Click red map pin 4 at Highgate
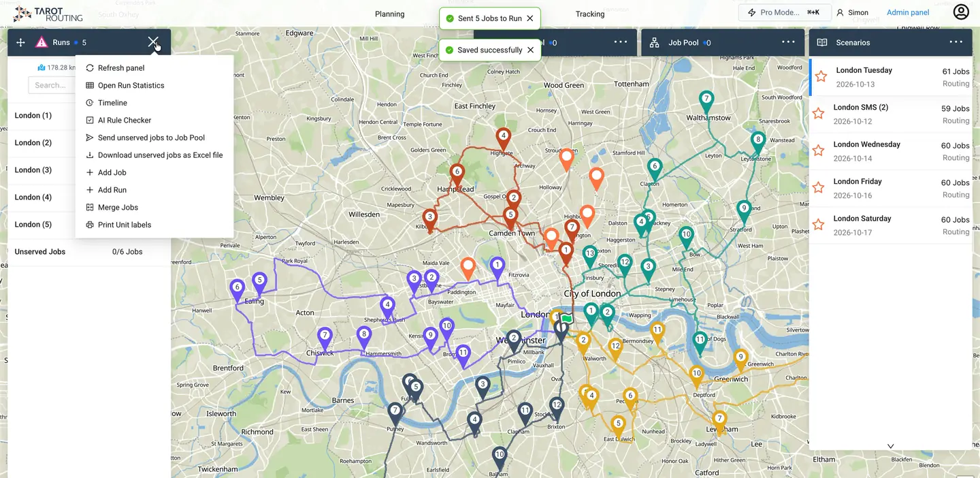 click(x=503, y=139)
